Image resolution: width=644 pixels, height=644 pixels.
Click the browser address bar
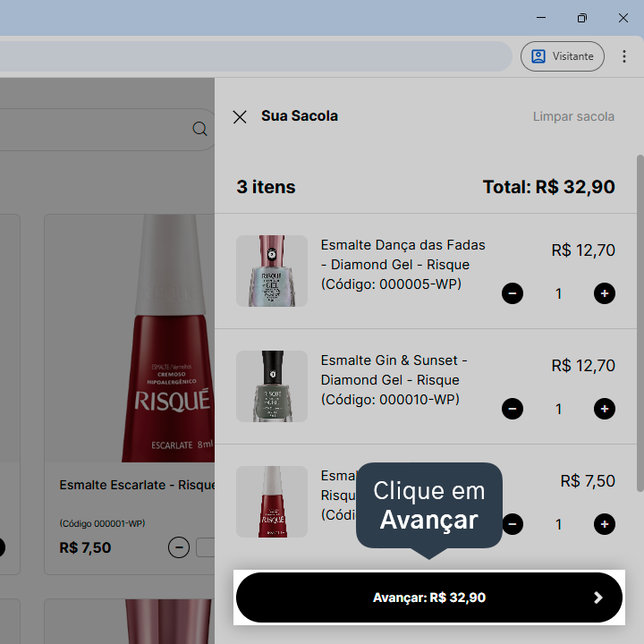pyautogui.click(x=255, y=56)
